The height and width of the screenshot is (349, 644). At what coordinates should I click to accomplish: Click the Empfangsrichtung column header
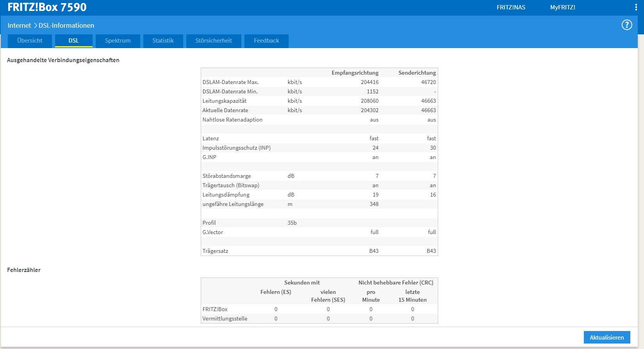[355, 73]
